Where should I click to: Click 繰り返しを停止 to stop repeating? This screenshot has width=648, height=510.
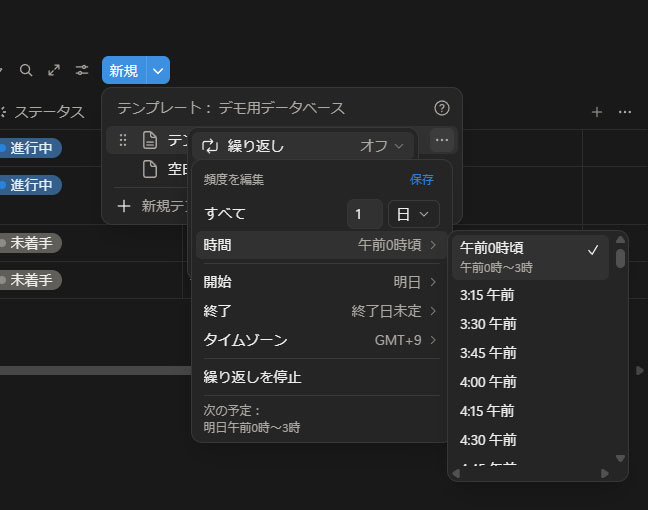[x=252, y=377]
